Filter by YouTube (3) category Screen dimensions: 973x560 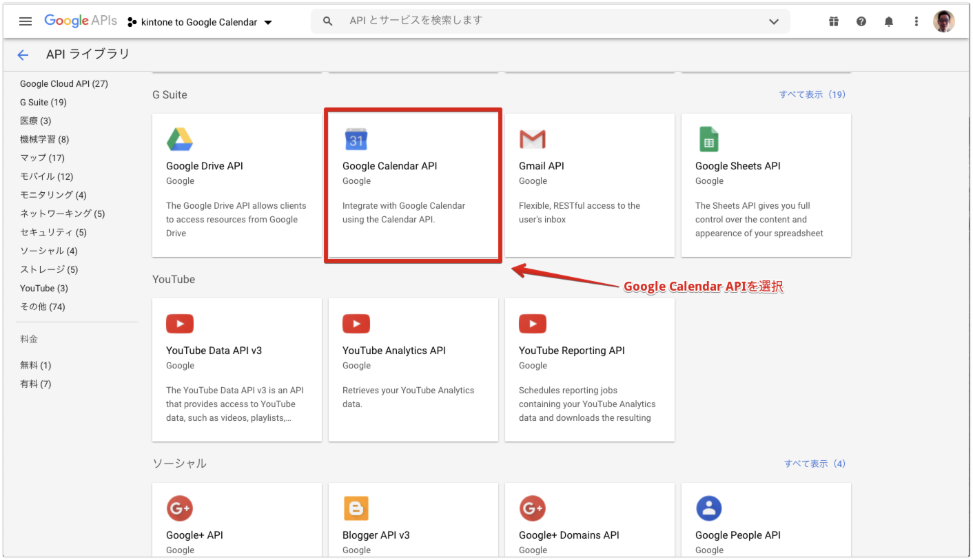coord(44,288)
